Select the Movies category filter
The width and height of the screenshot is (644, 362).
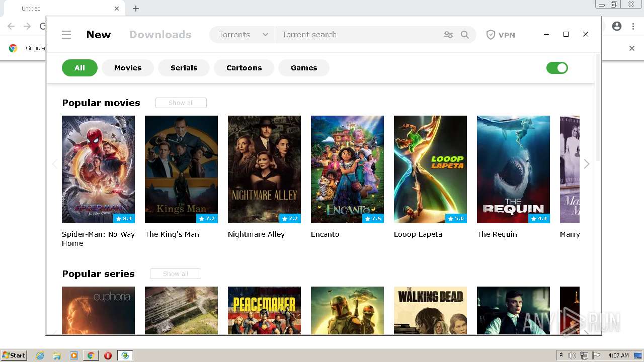click(x=128, y=68)
